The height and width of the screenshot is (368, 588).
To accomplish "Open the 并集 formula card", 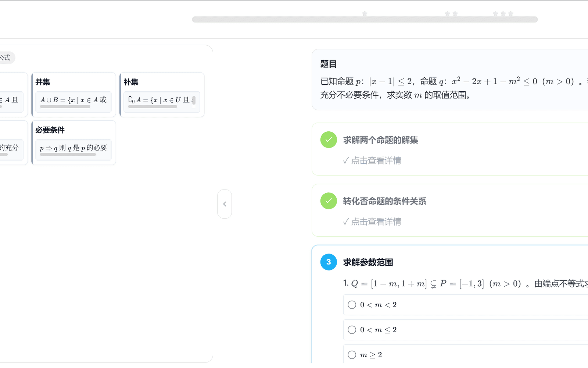I will (x=74, y=95).
